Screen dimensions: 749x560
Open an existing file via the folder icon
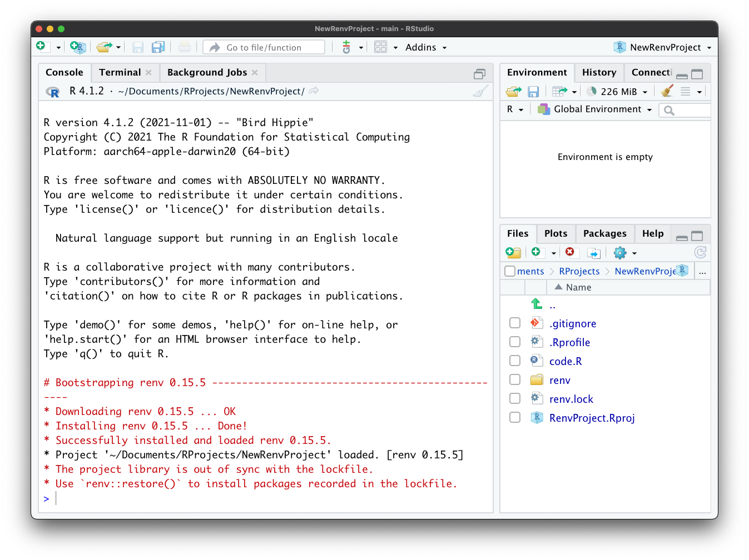[x=104, y=47]
